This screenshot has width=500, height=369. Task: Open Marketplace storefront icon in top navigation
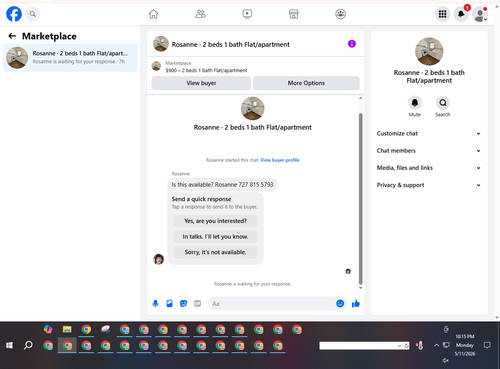click(x=294, y=14)
